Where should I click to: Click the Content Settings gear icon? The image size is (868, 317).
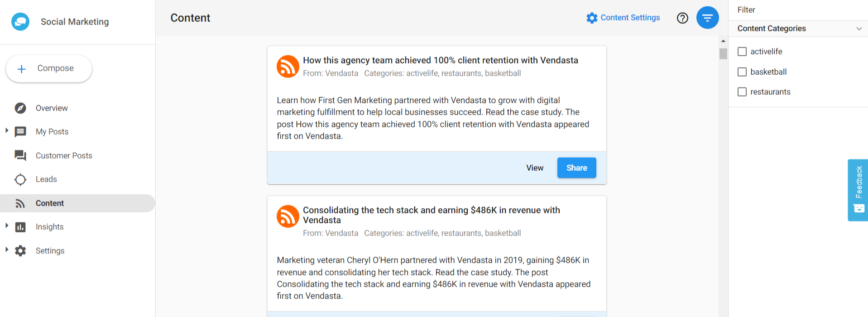tap(592, 18)
